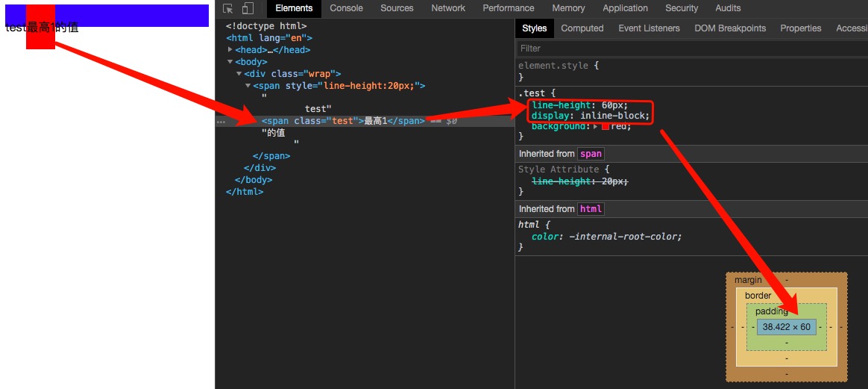The height and width of the screenshot is (389, 868).
Task: Select the closing </div> tag line
Action: 260,168
